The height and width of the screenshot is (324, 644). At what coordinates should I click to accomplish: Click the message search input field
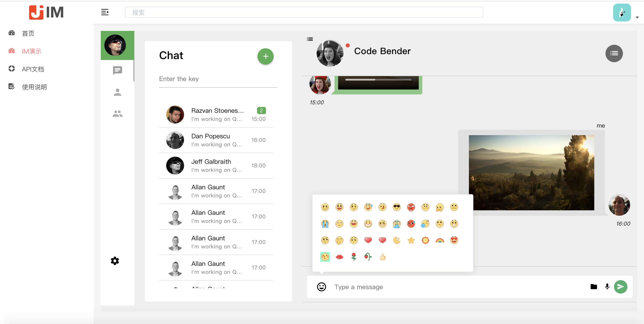coord(218,79)
